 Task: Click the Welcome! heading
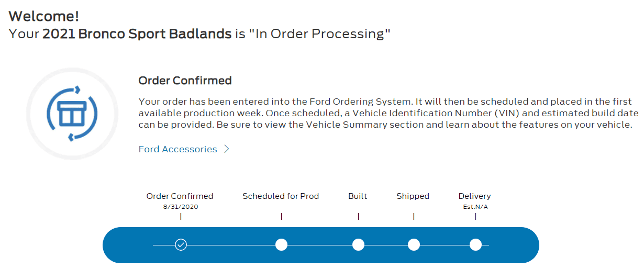click(44, 16)
